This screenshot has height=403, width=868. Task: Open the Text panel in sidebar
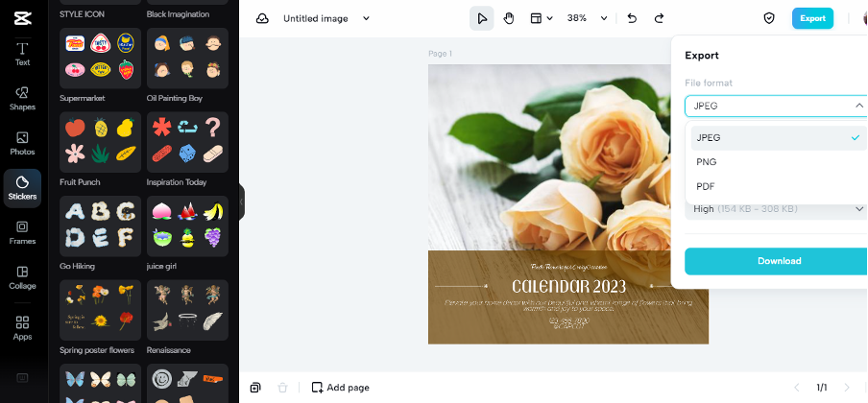click(x=22, y=55)
